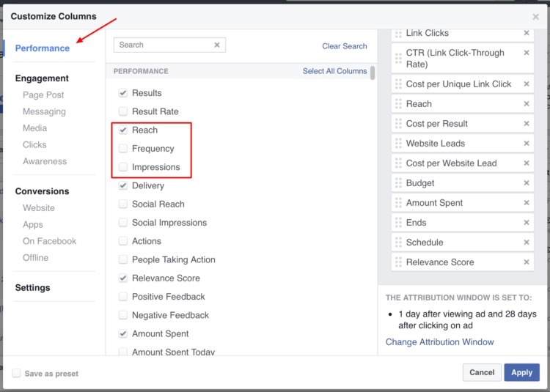Check the Impressions column option
This screenshot has height=392, width=550.
click(x=123, y=167)
